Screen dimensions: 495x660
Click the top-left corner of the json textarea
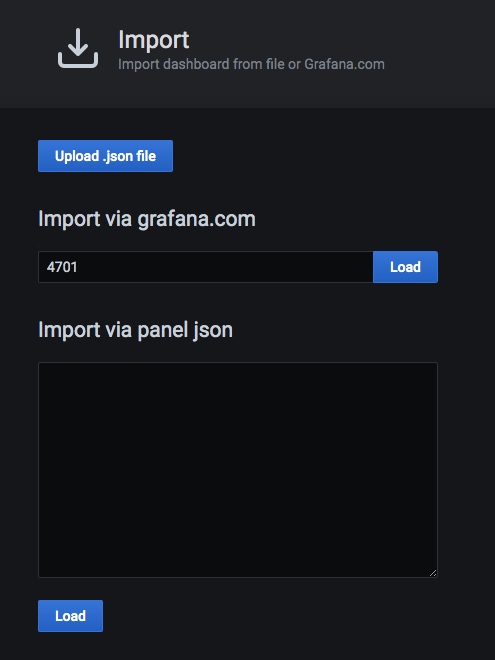pos(41,365)
